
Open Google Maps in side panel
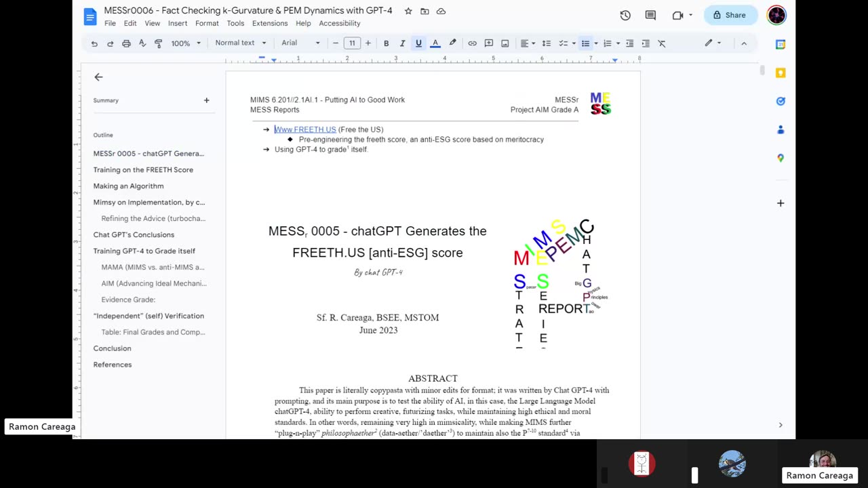[781, 158]
